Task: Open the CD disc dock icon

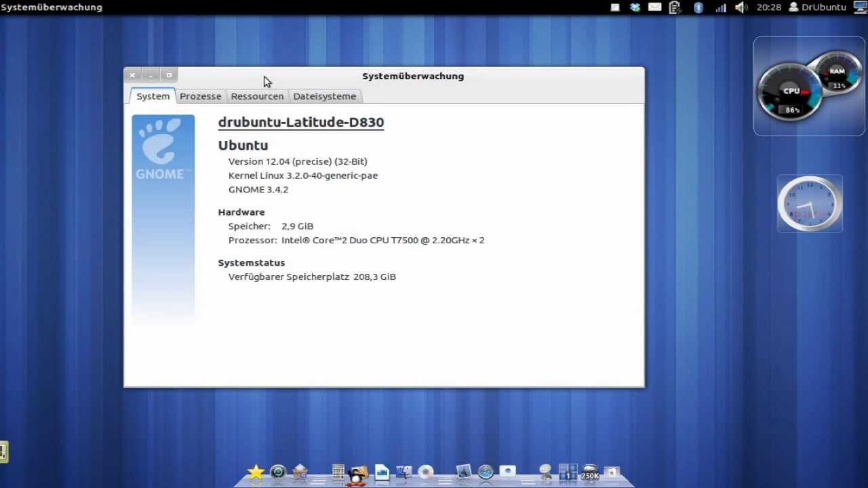Action: (x=426, y=472)
